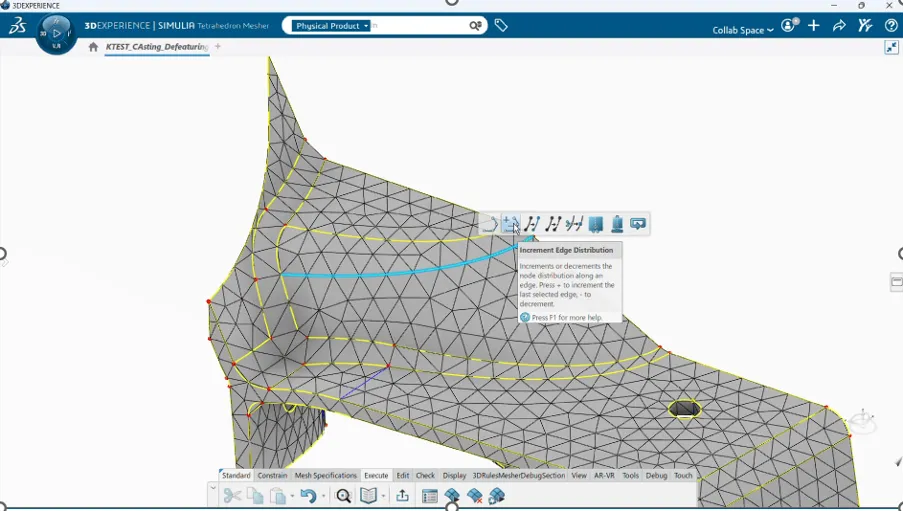Switch to the Mesh Specifications tab
This screenshot has height=512, width=904.
(x=325, y=476)
